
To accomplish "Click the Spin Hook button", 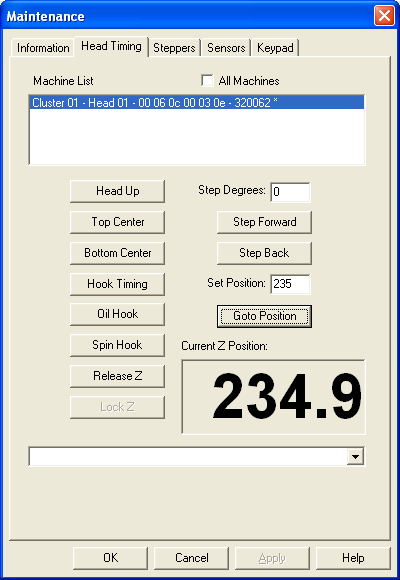I will click(117, 345).
